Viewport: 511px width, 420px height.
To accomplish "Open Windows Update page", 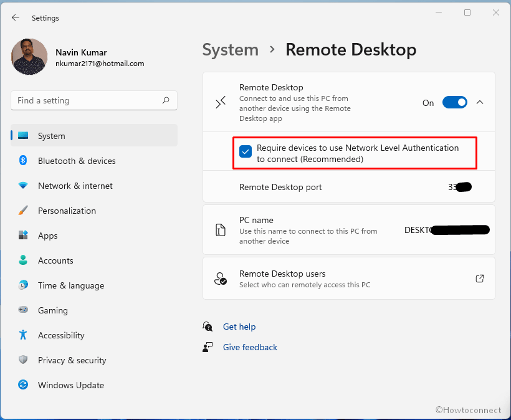I will pyautogui.click(x=94, y=385).
